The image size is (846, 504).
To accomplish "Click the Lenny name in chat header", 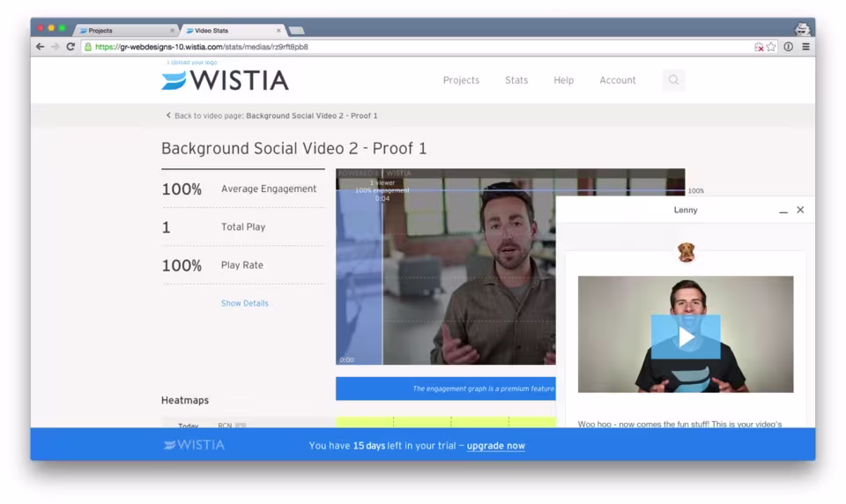I will point(686,210).
